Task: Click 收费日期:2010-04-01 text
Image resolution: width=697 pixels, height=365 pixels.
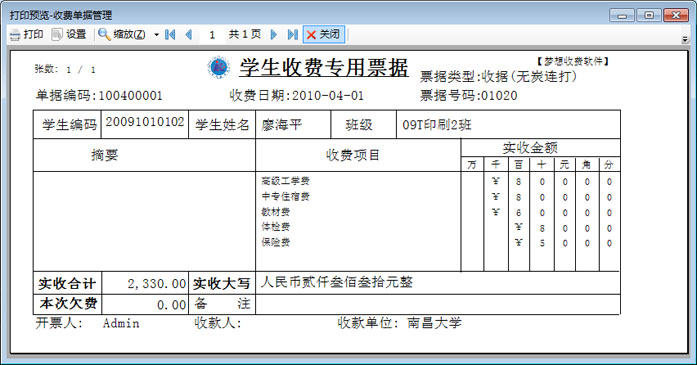Action: point(296,96)
